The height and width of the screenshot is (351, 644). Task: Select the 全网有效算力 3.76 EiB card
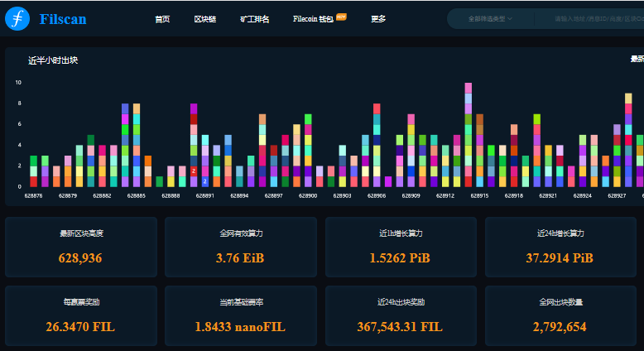pos(241,247)
